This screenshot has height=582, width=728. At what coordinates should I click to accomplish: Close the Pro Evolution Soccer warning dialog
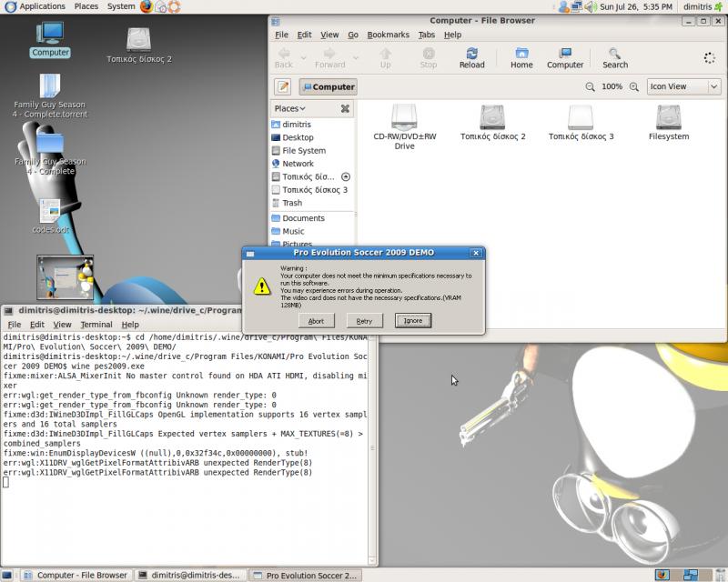[x=475, y=253]
